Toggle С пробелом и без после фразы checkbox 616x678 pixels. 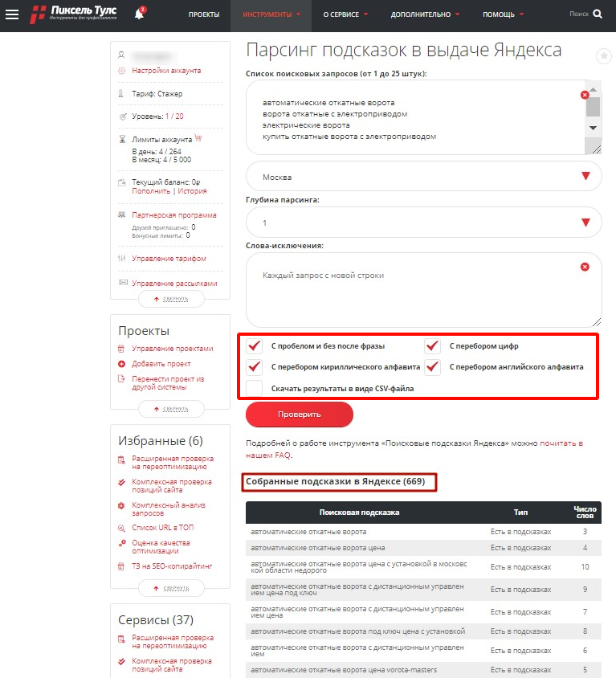coord(254,346)
